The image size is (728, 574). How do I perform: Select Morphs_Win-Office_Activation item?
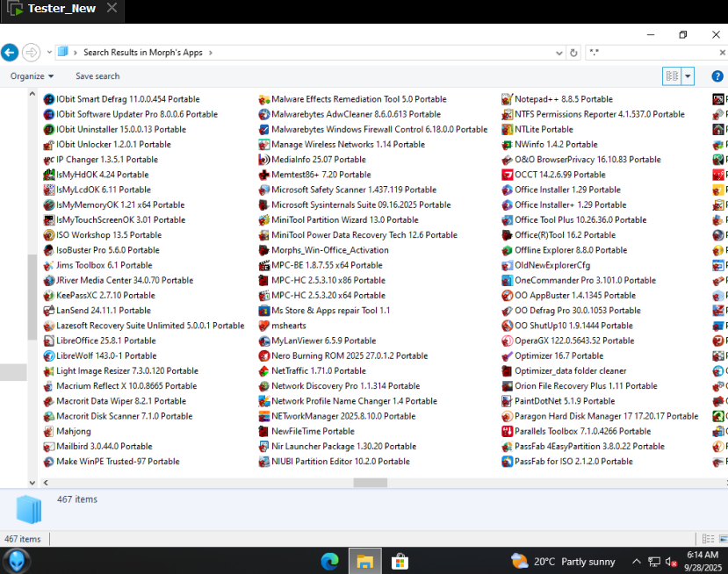[x=324, y=250]
